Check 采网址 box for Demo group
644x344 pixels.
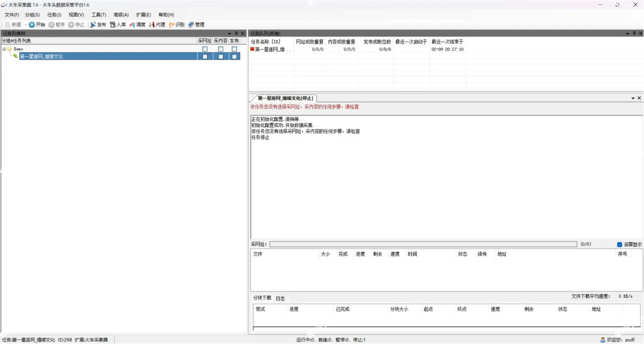(x=205, y=49)
